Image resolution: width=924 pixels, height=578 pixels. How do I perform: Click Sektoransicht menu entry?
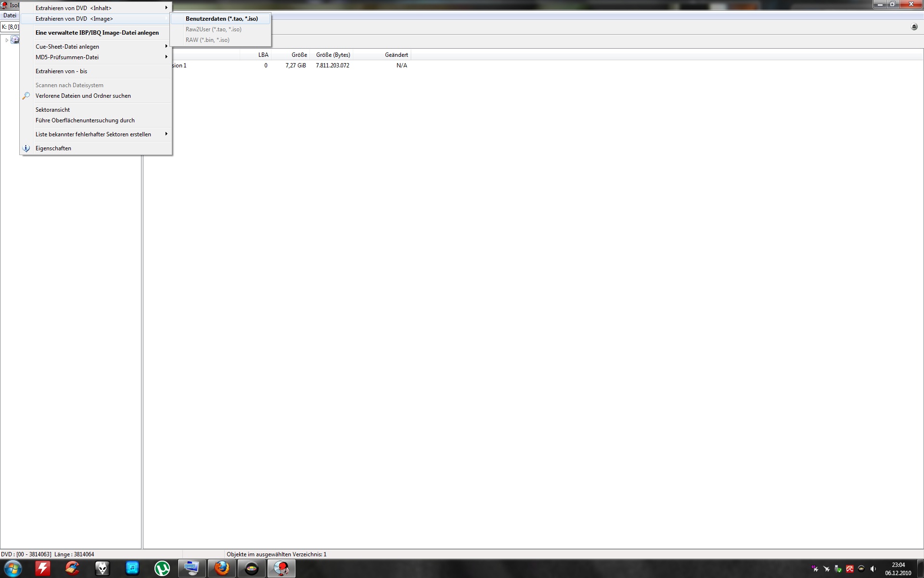tap(53, 110)
